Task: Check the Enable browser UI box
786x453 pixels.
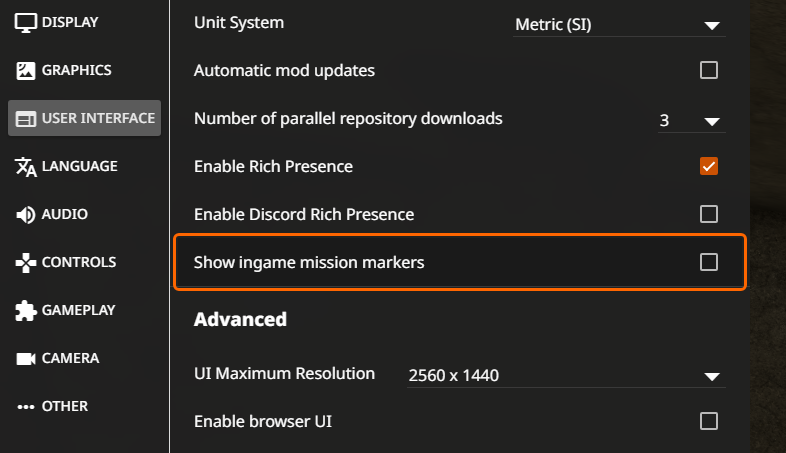Action: tap(709, 421)
